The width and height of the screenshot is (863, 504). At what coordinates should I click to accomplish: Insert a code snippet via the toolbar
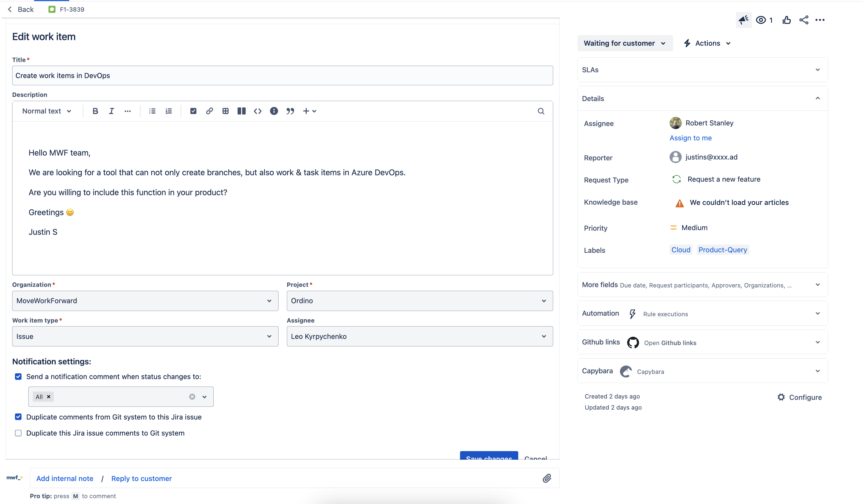coord(257,111)
